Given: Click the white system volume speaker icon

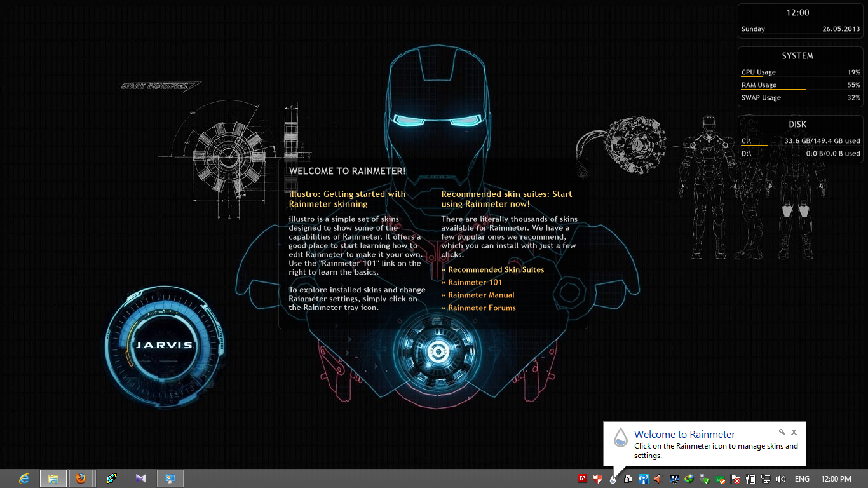Looking at the screenshot, I should (780, 479).
